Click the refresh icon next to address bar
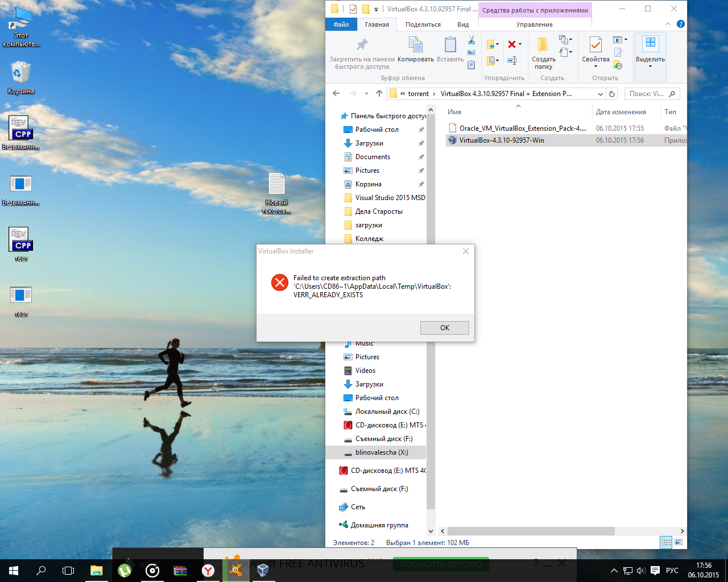This screenshot has width=728, height=582. tap(612, 94)
